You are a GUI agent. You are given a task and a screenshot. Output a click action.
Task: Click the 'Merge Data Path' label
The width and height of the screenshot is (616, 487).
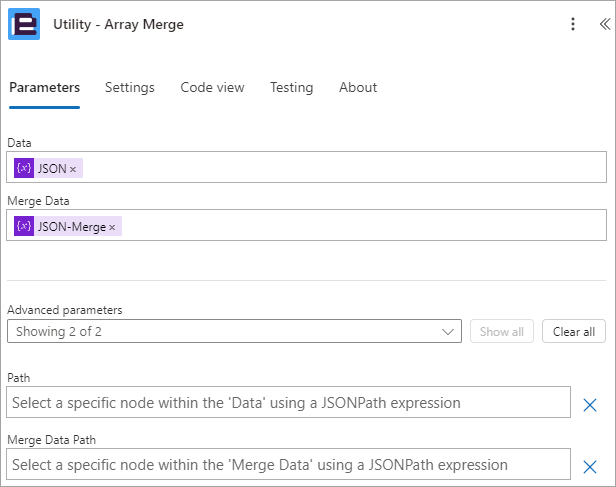[x=51, y=439]
